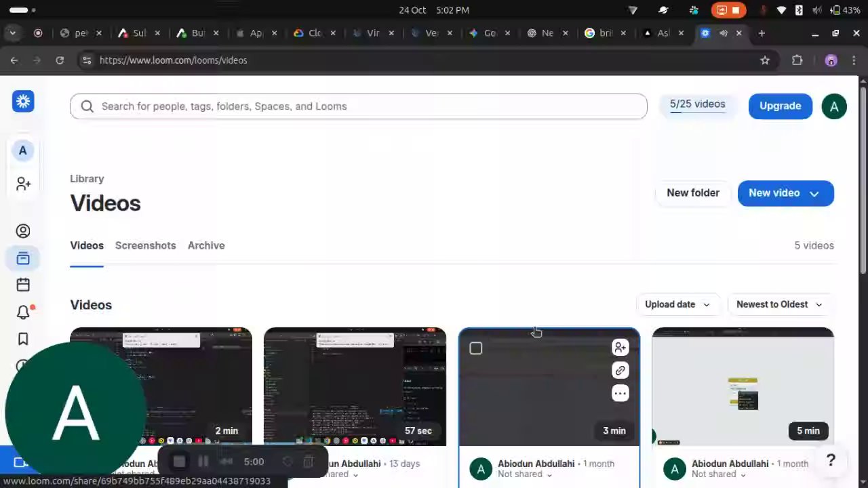Open notifications bell in sidebar

click(23, 312)
